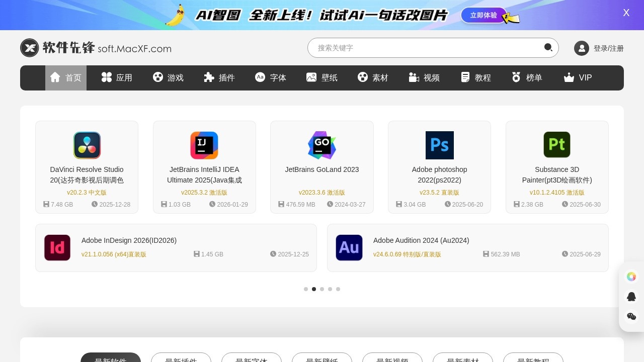The height and width of the screenshot is (362, 644).
Task: Close the AI智图 promo banner
Action: (626, 13)
